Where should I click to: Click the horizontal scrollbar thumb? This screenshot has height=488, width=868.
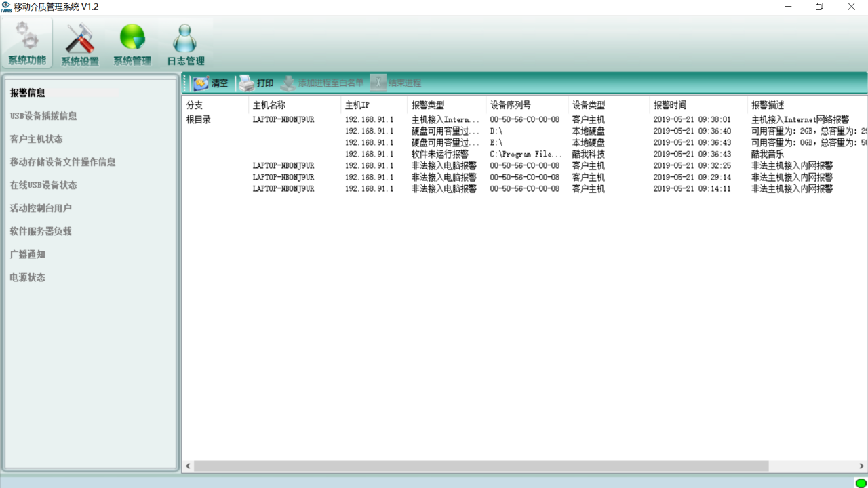tap(481, 466)
